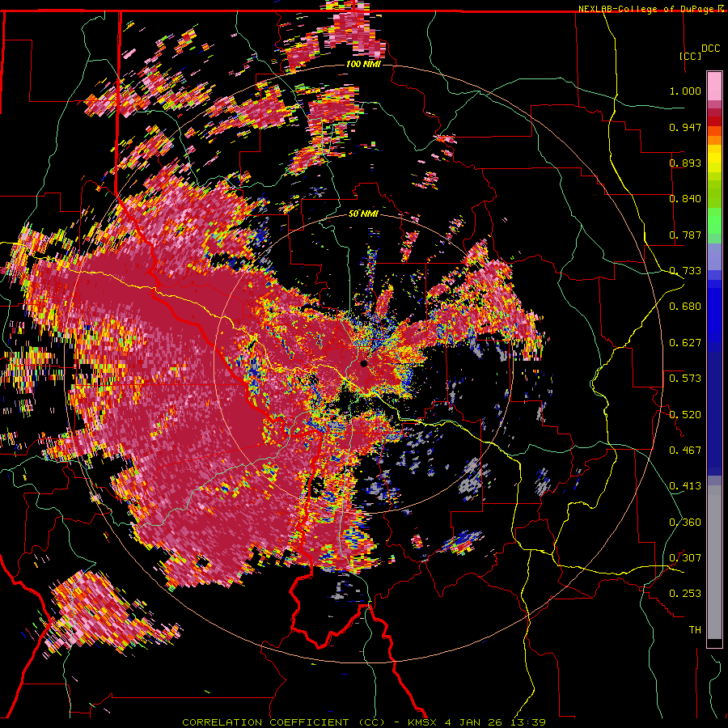Click the 0.253 legend value

pyautogui.click(x=685, y=594)
